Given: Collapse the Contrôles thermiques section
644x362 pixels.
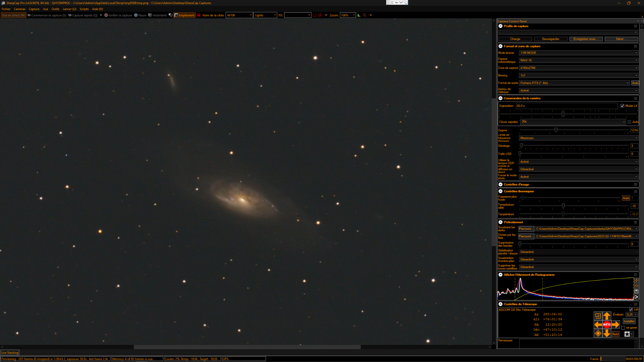Looking at the screenshot, I should click(x=500, y=191).
